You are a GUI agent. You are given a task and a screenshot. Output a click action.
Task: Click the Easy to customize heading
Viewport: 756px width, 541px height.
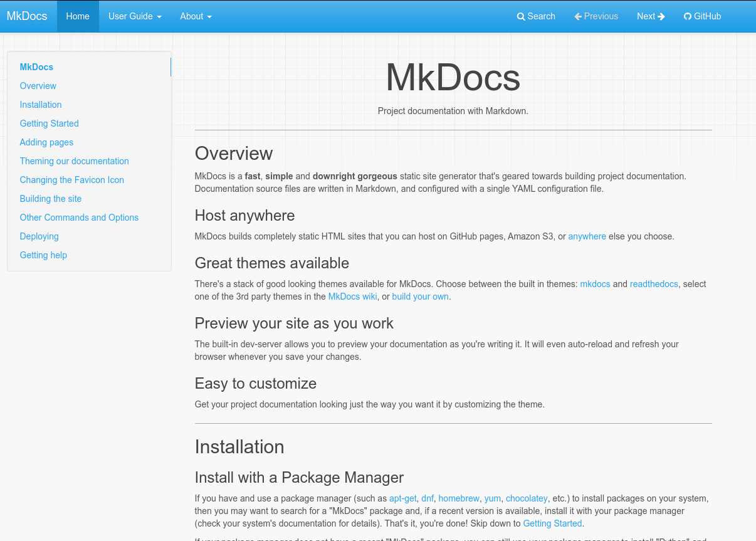[256, 384]
